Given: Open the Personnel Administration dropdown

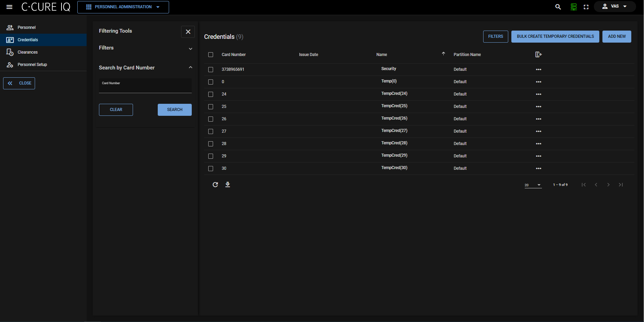Looking at the screenshot, I should 123,7.
